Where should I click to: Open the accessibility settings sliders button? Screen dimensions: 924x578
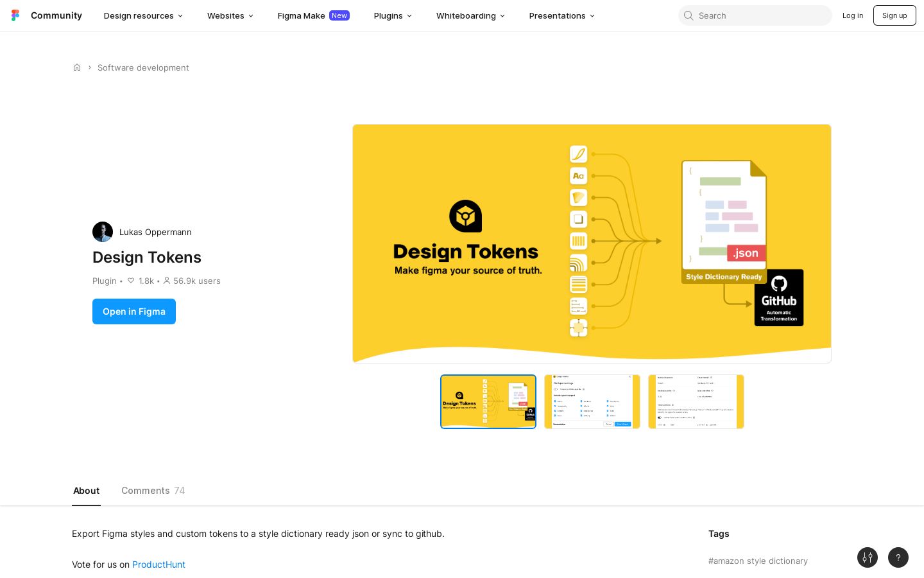click(868, 557)
